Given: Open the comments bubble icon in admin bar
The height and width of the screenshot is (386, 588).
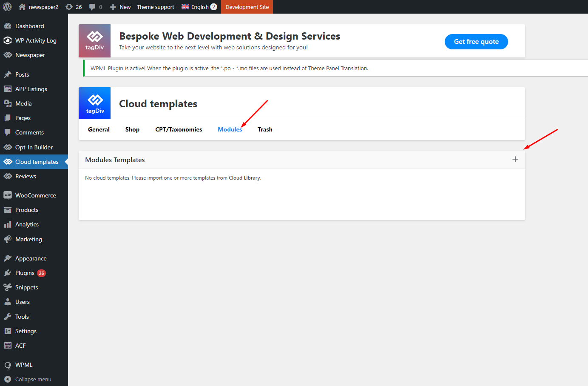Looking at the screenshot, I should tap(92, 7).
